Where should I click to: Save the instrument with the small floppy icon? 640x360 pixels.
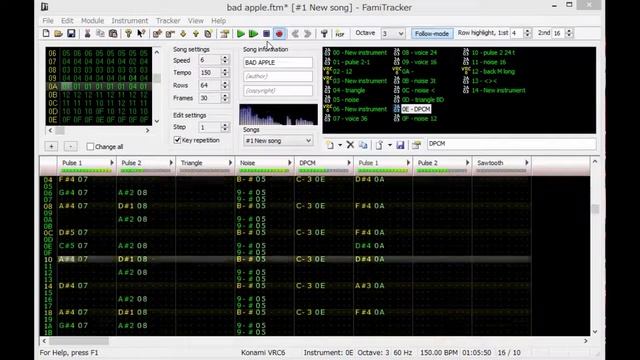(x=400, y=145)
